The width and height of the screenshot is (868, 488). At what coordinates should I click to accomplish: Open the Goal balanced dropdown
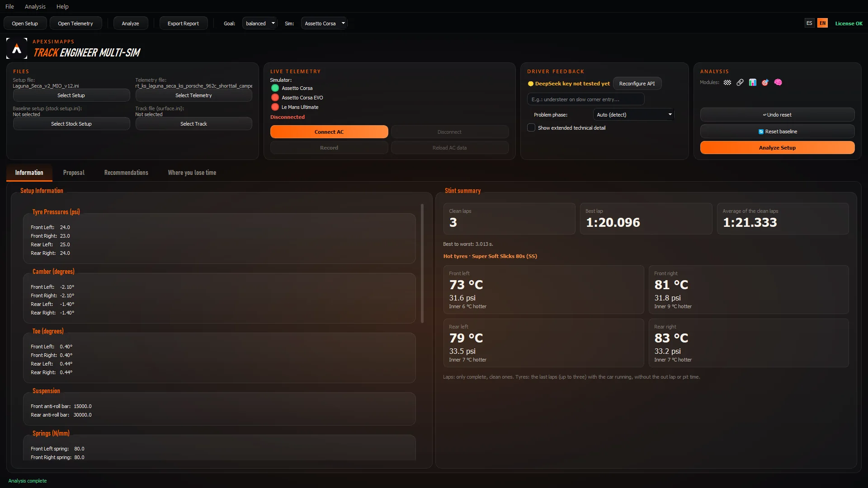(259, 23)
